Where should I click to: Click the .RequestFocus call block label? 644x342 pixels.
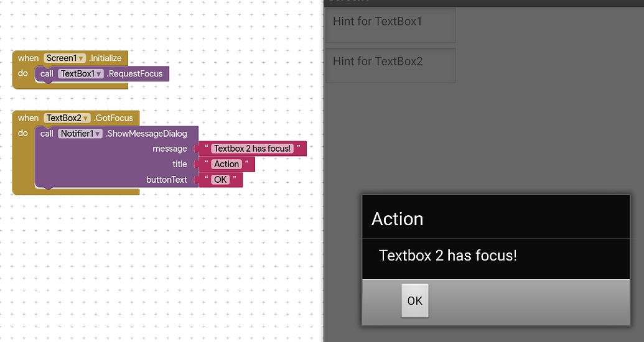tap(135, 74)
